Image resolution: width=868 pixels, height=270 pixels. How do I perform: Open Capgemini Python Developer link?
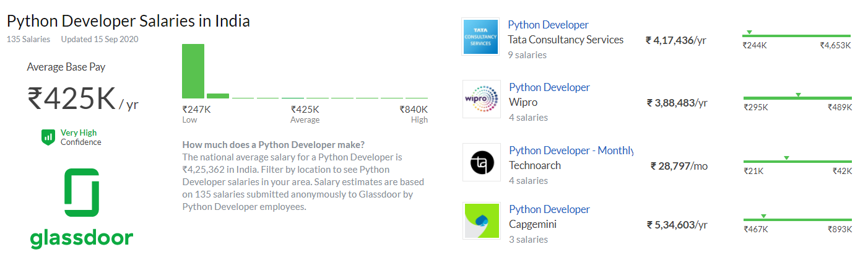pyautogui.click(x=549, y=209)
